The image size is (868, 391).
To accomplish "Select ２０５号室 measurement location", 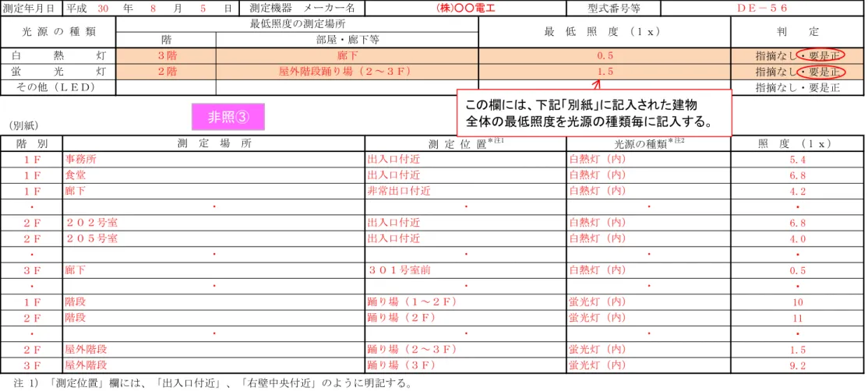I will tap(91, 238).
